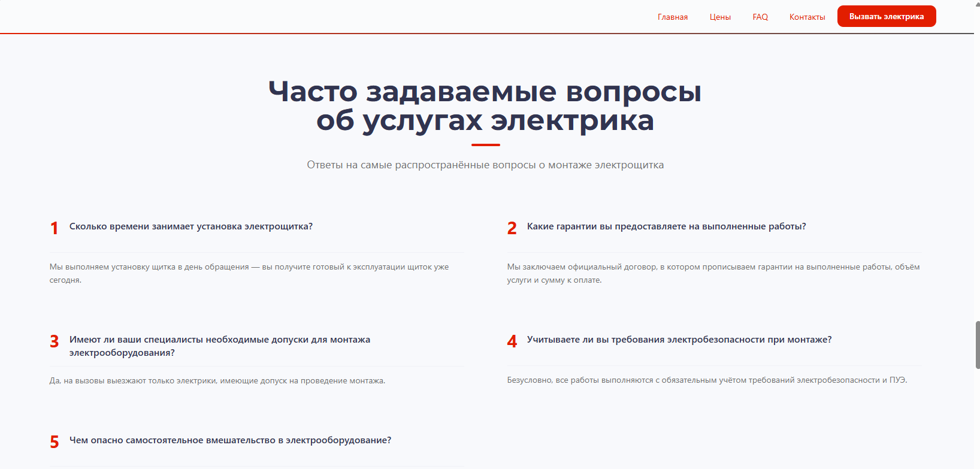The height and width of the screenshot is (469, 980).
Task: Click the red number 4 marker
Action: pyautogui.click(x=512, y=341)
